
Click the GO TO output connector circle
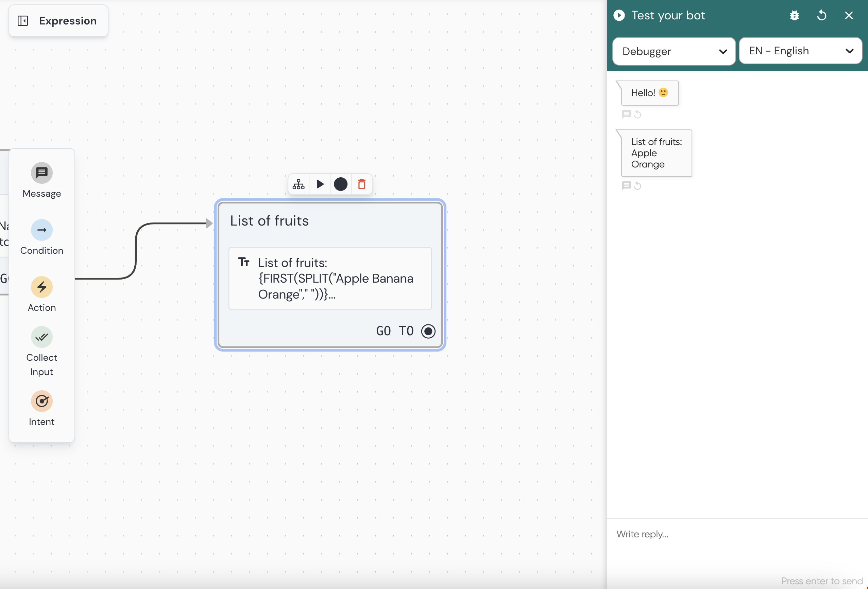[428, 331]
